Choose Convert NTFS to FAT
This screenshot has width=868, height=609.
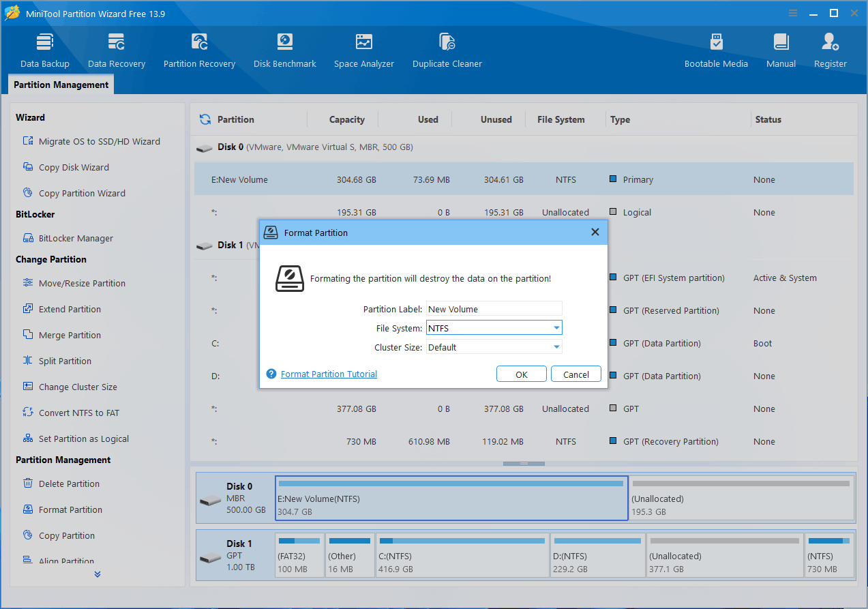point(70,413)
